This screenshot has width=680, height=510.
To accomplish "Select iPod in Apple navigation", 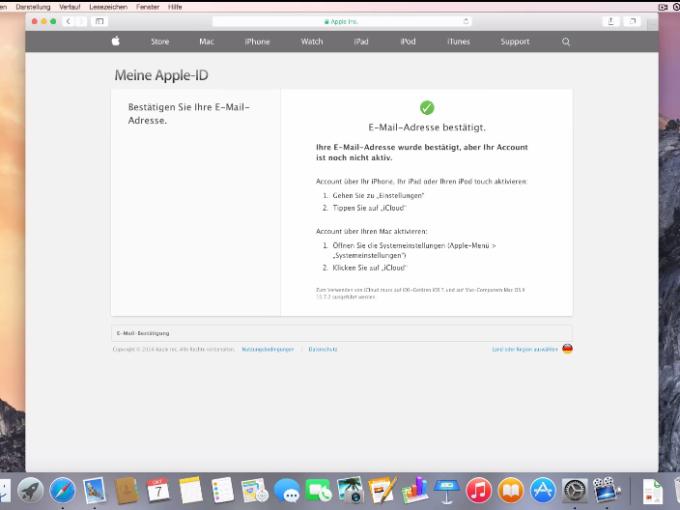I will 408,42.
